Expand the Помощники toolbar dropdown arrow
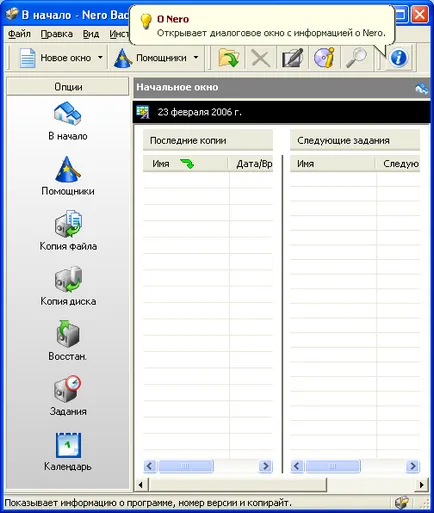434x513 pixels. [196, 58]
